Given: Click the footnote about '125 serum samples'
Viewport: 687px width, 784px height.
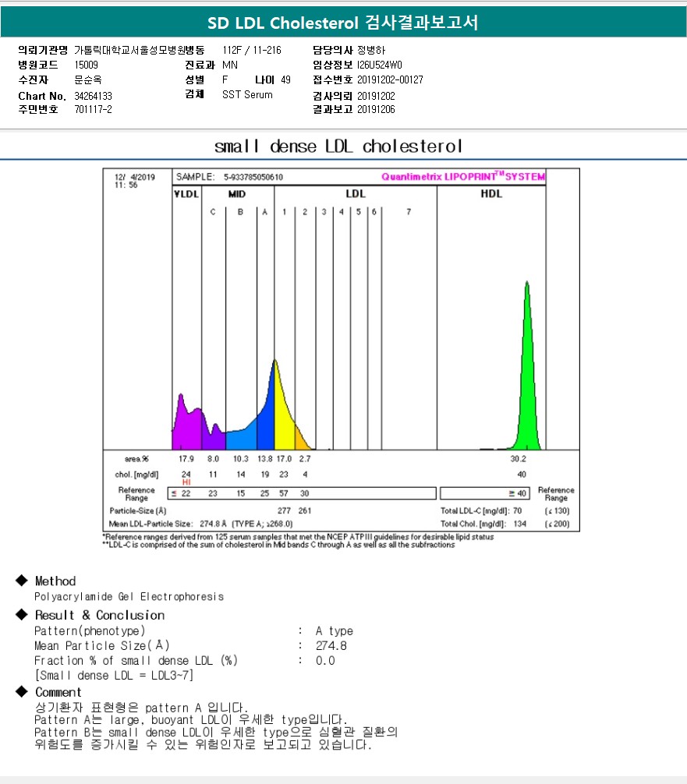Looking at the screenshot, I should point(298,537).
